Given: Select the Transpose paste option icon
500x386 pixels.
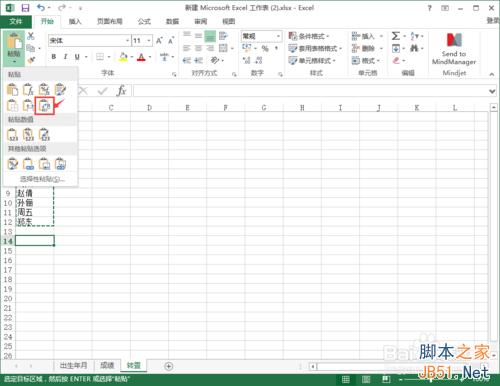Looking at the screenshot, I should tap(44, 106).
